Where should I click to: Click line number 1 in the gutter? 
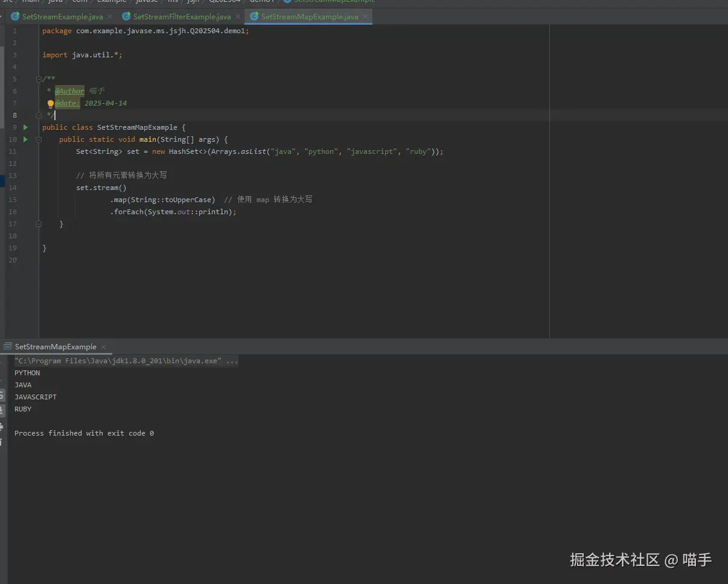[x=14, y=31]
